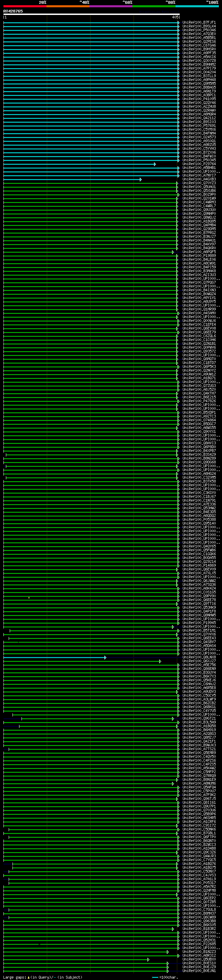Click the short cyan bar for UniRef100_A4GXB3

[x=72, y=179]
